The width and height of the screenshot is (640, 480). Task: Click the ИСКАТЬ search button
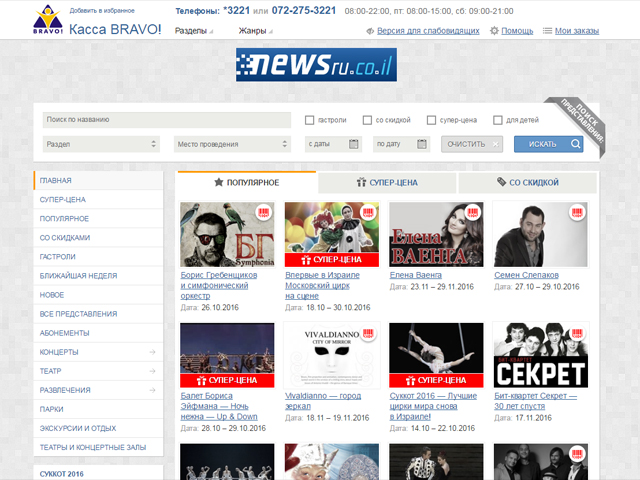549,144
